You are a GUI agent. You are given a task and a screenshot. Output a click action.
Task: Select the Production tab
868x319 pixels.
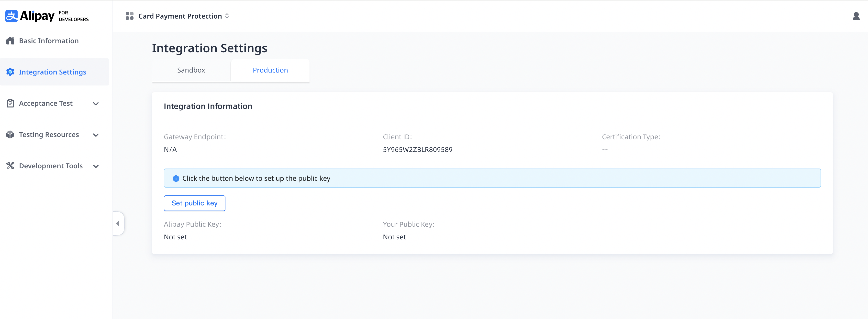270,70
